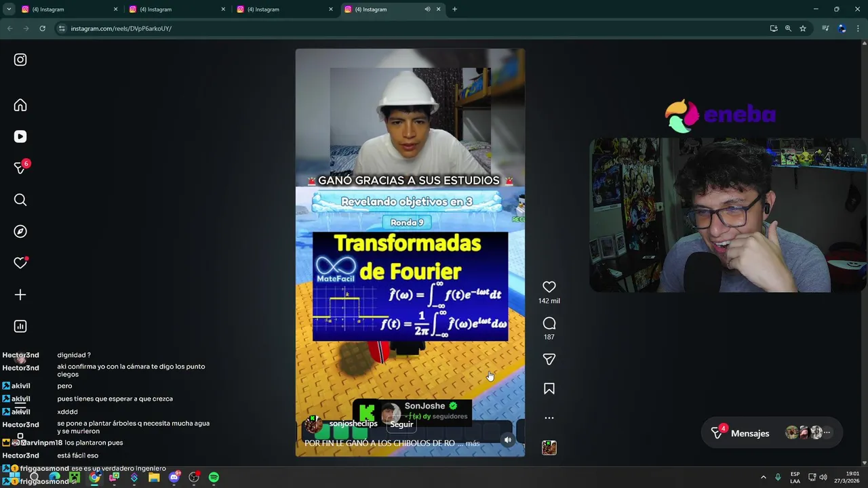The width and height of the screenshot is (868, 488).
Task: Click the instagram.com address bar URL
Action: coord(121,28)
